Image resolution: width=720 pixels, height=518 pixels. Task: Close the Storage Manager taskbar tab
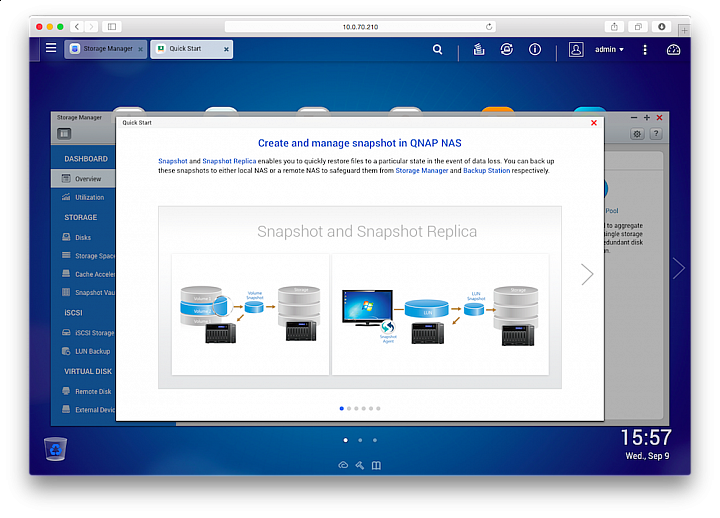141,49
